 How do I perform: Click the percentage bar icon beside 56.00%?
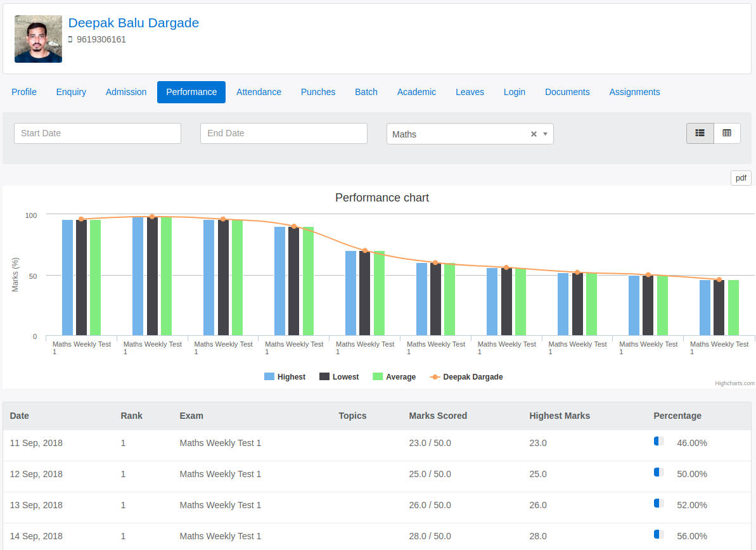tap(658, 534)
